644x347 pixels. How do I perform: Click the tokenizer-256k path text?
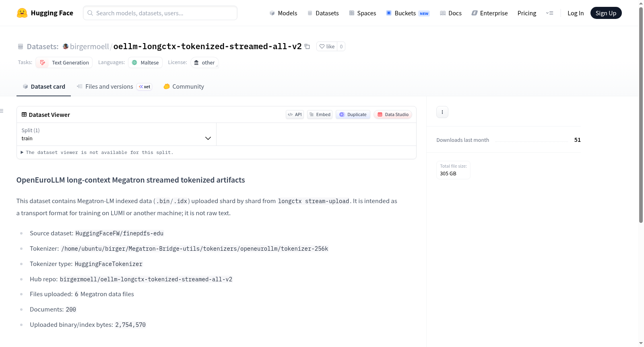(195, 249)
